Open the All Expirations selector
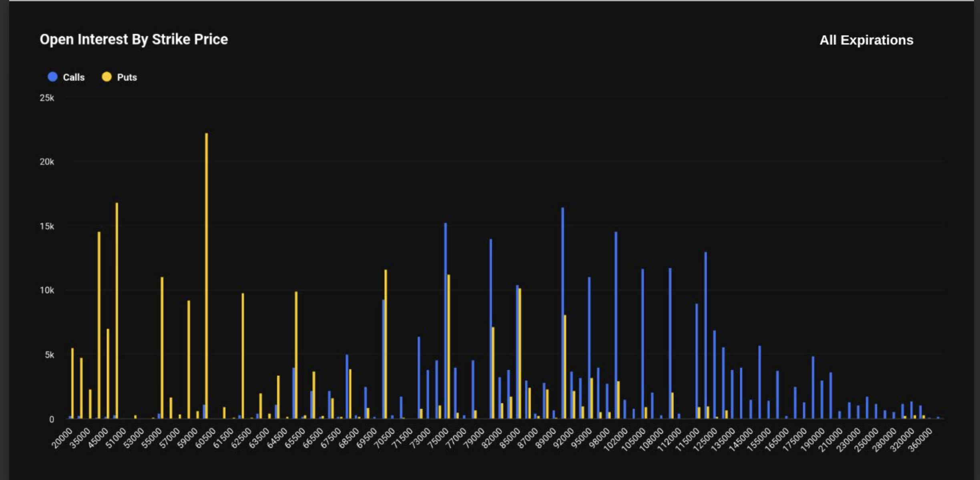Screen dimensions: 980x480 pyautogui.click(x=866, y=40)
